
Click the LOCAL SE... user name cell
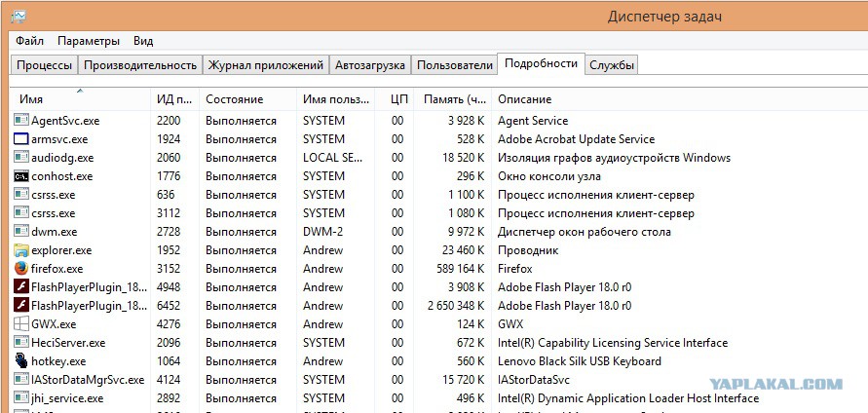coord(333,157)
